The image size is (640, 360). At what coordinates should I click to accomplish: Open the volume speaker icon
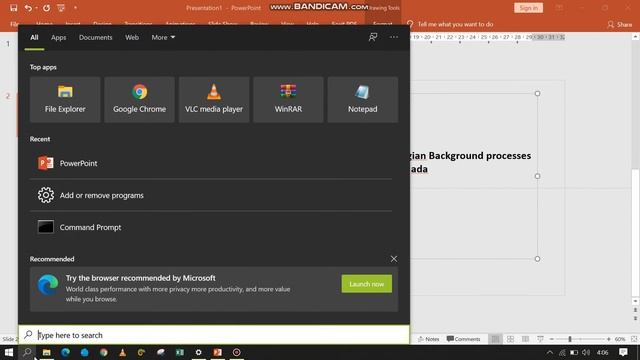[x=586, y=352]
